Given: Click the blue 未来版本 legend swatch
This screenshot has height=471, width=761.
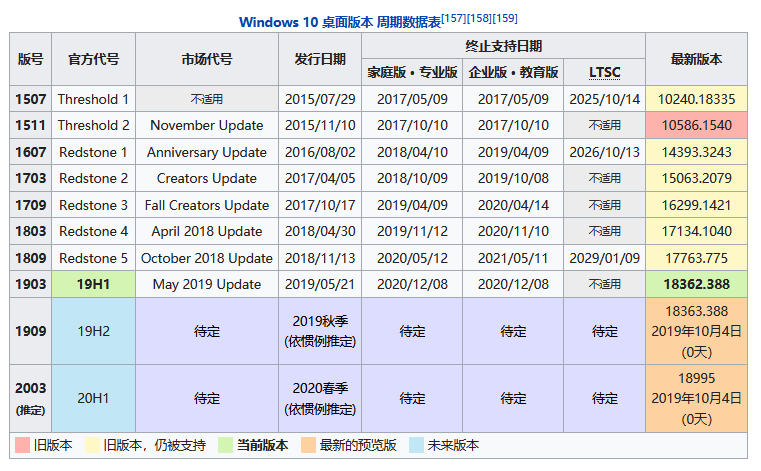Looking at the screenshot, I should click(x=416, y=445).
